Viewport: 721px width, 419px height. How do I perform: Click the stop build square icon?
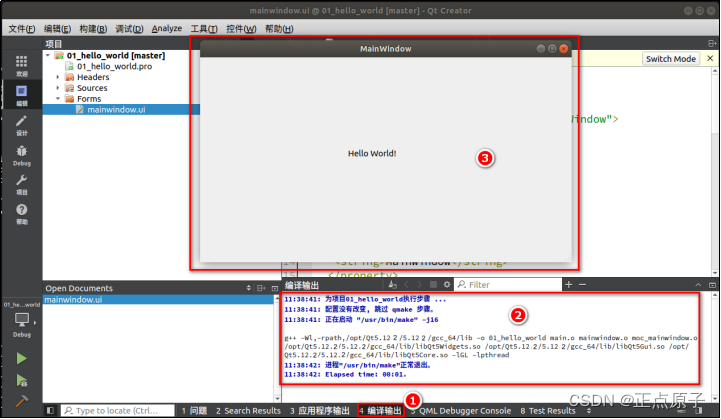pos(433,285)
